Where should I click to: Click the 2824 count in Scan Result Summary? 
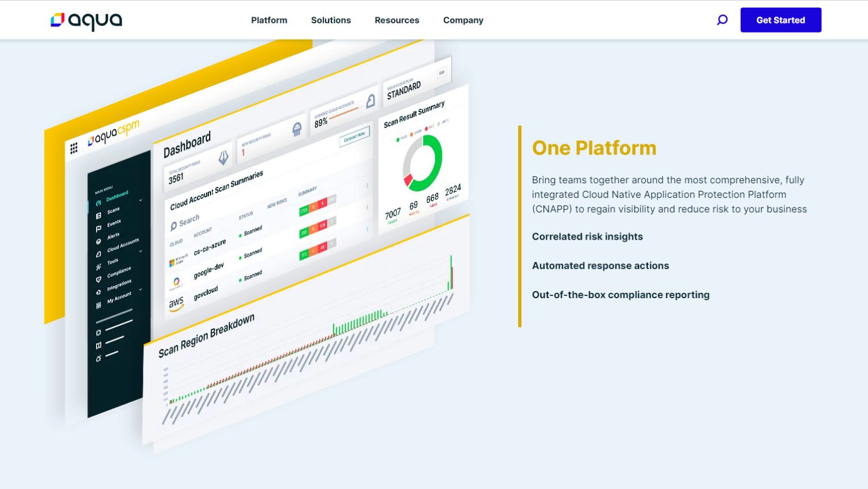coord(453,190)
